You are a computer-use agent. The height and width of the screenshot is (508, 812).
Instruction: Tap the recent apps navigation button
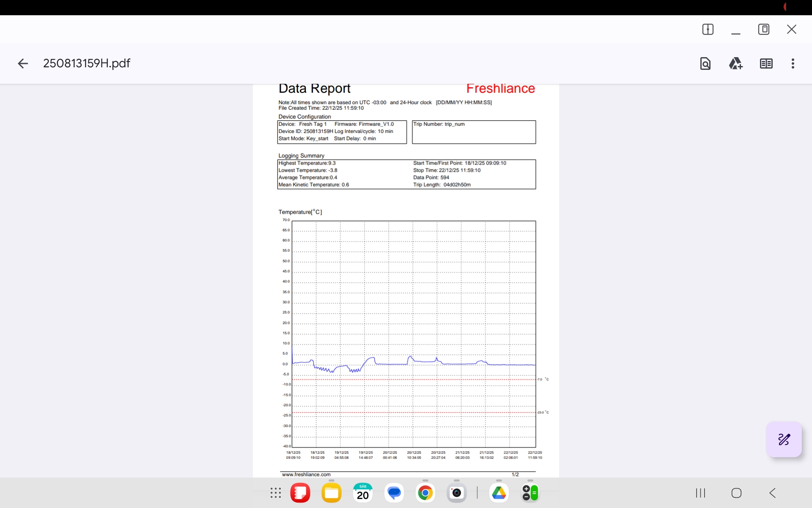(x=700, y=493)
